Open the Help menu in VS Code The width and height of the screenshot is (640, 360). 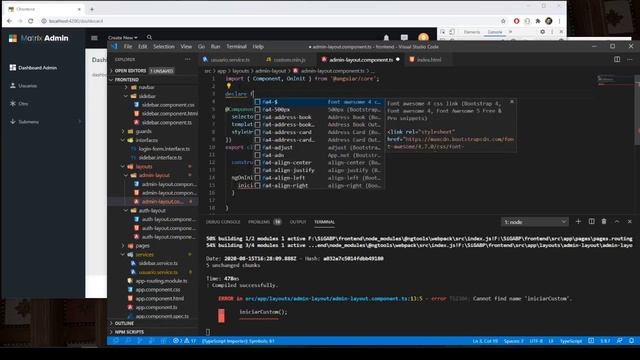pyautogui.click(x=258, y=47)
